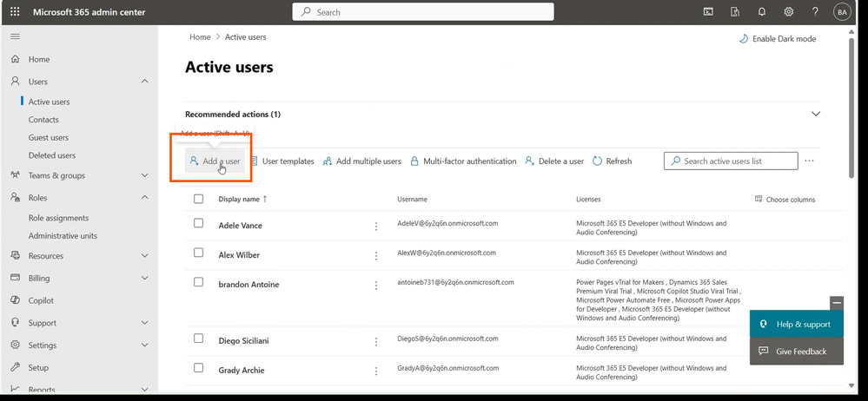Open Contacts in sidebar

tap(43, 120)
